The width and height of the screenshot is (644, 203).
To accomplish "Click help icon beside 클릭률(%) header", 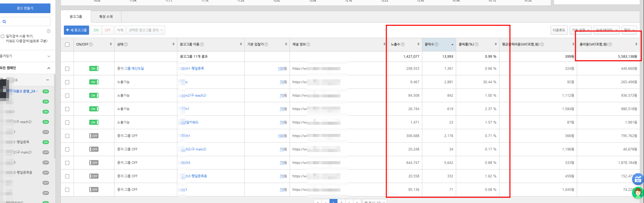I will (x=476, y=45).
